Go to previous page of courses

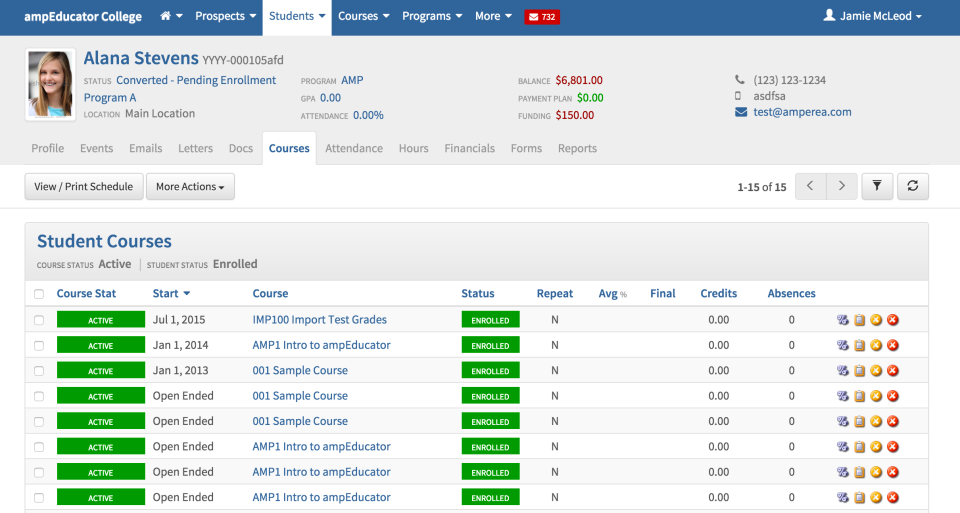(x=811, y=186)
